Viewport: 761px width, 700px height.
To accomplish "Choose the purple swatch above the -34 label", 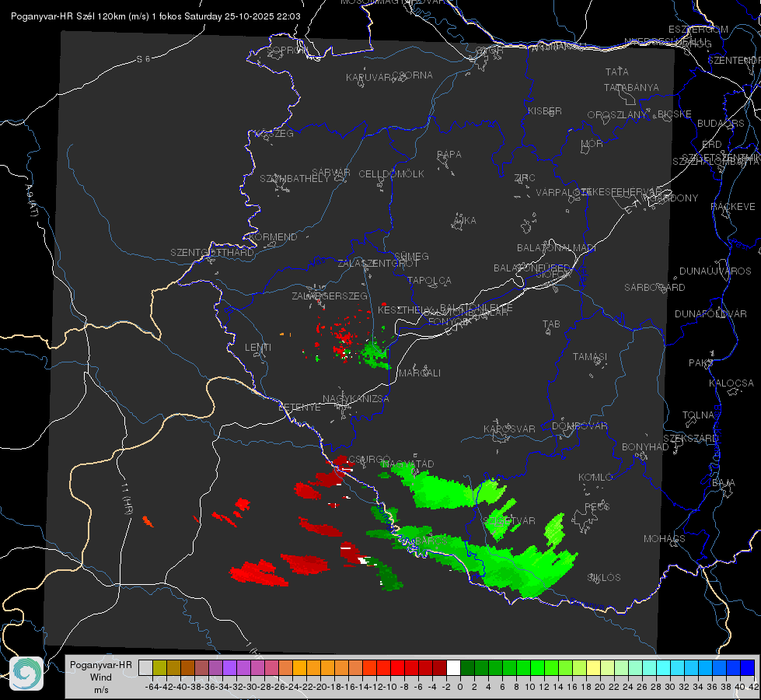I will click(x=229, y=667).
